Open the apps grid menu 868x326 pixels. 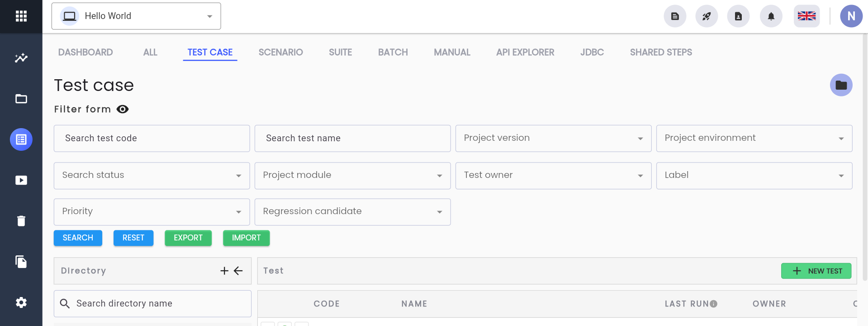click(x=21, y=16)
